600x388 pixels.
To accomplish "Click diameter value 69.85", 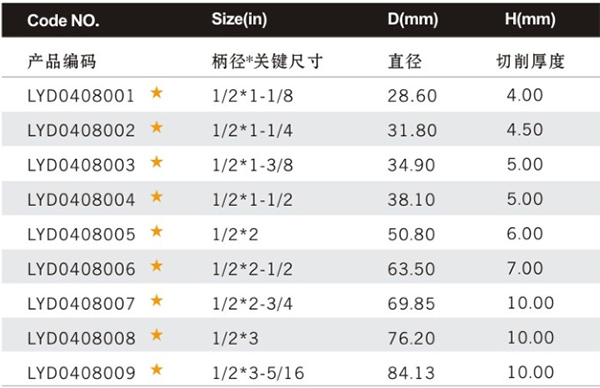I will [x=411, y=304].
